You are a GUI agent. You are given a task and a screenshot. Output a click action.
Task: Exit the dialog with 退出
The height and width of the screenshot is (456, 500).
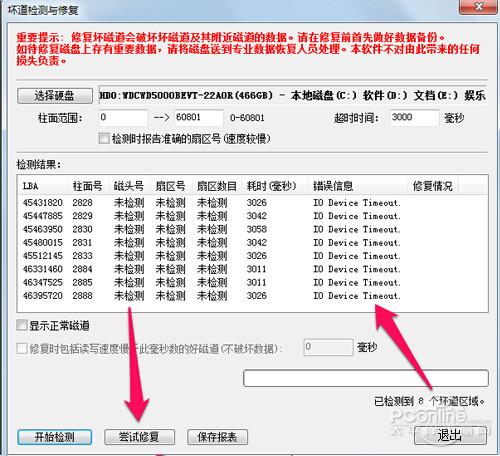coord(450,435)
